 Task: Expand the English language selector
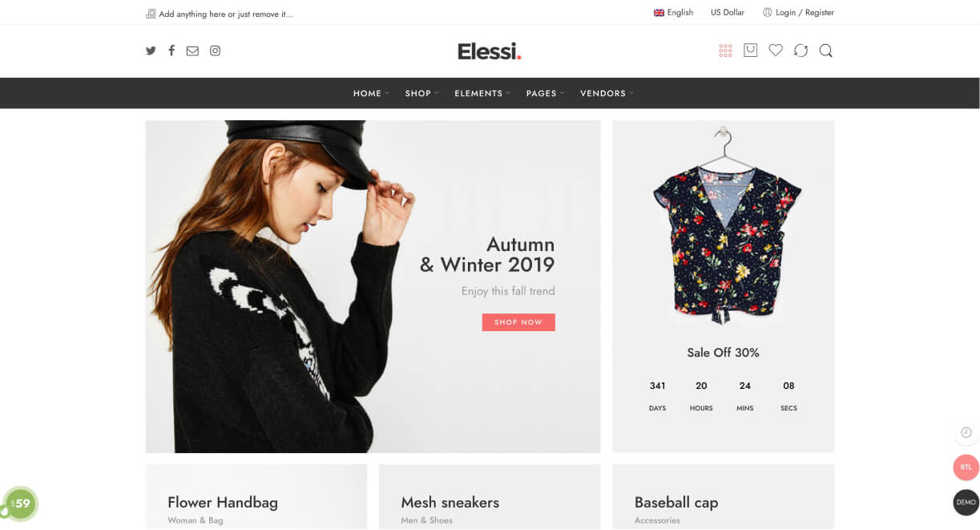pos(673,13)
